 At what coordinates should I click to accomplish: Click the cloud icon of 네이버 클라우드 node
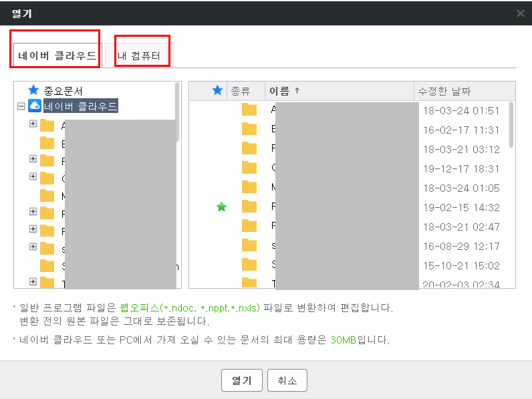(x=35, y=106)
